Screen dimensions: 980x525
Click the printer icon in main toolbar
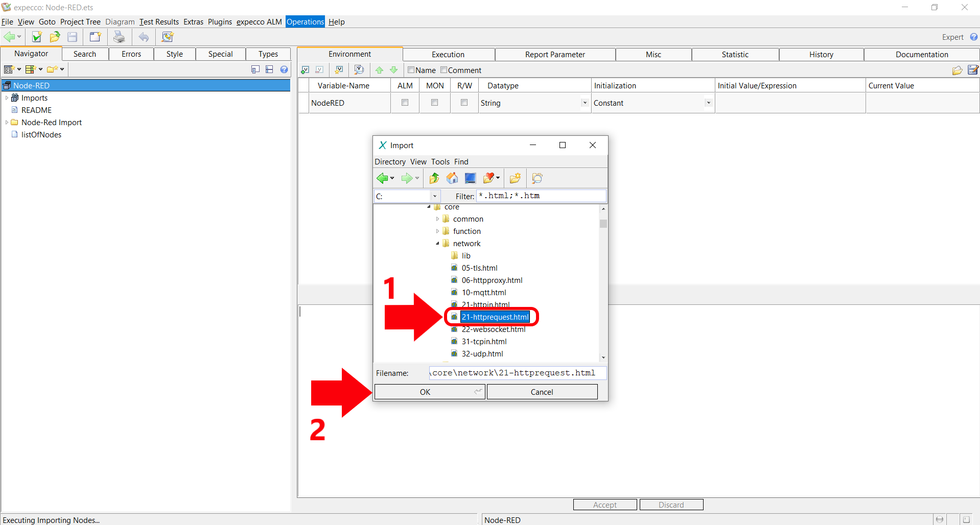[x=119, y=37]
